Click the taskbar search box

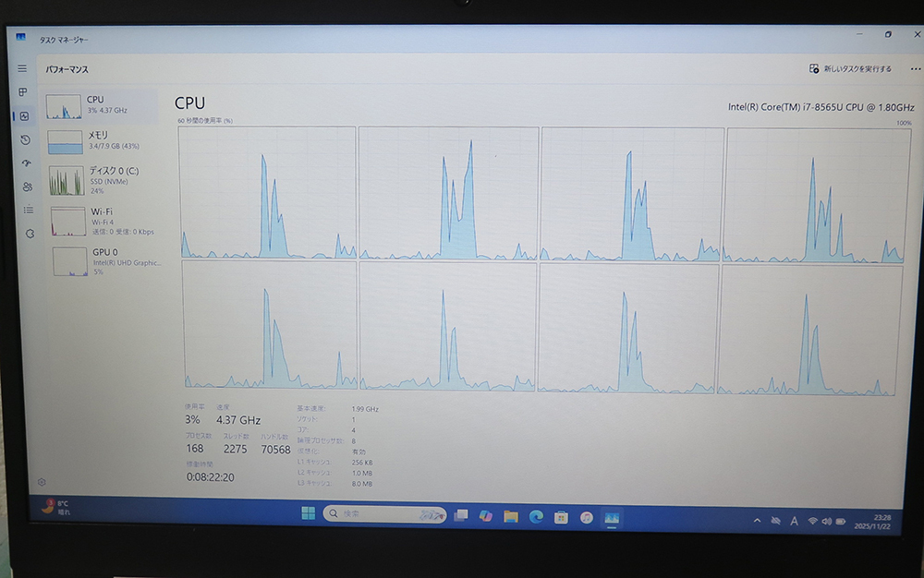(x=384, y=514)
